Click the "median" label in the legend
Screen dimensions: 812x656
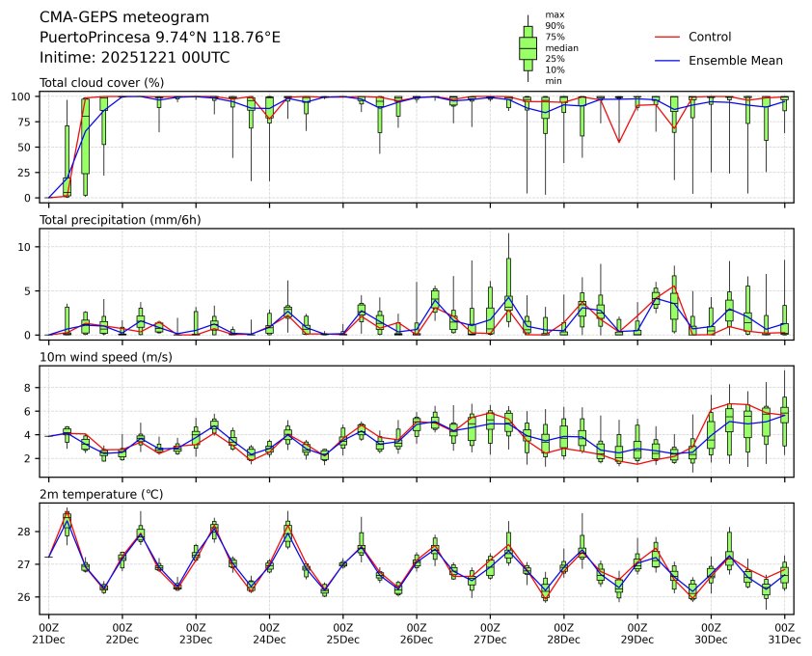561,47
